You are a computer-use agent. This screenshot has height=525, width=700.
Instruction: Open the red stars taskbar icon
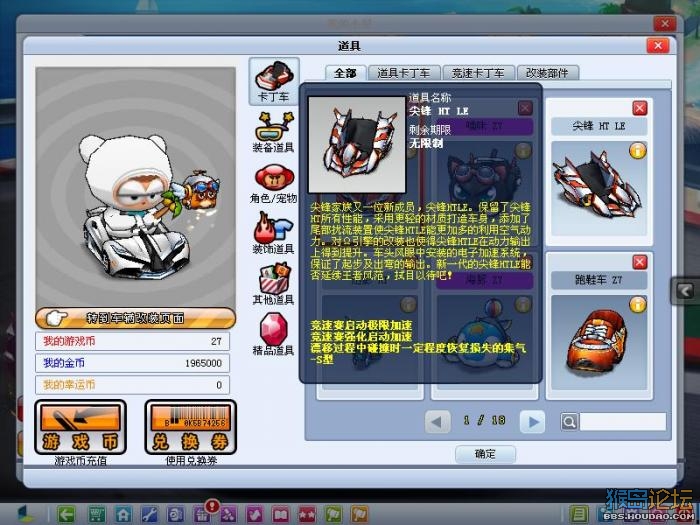pyautogui.click(x=307, y=515)
